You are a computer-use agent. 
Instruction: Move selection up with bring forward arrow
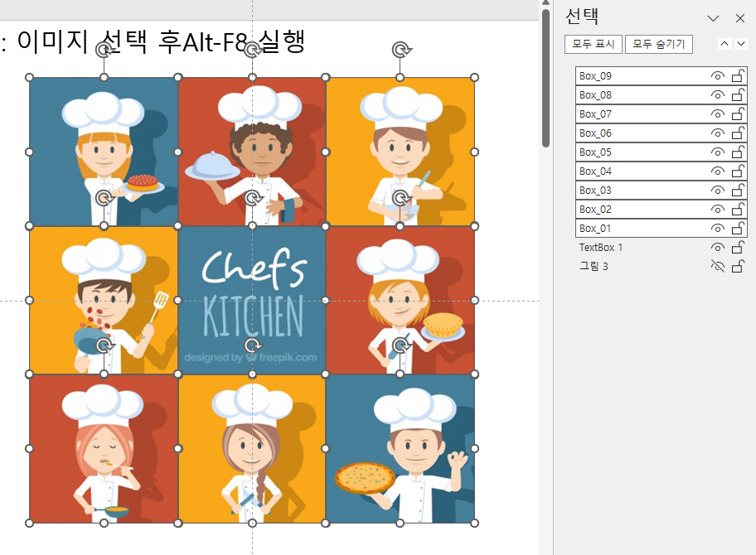[x=724, y=44]
